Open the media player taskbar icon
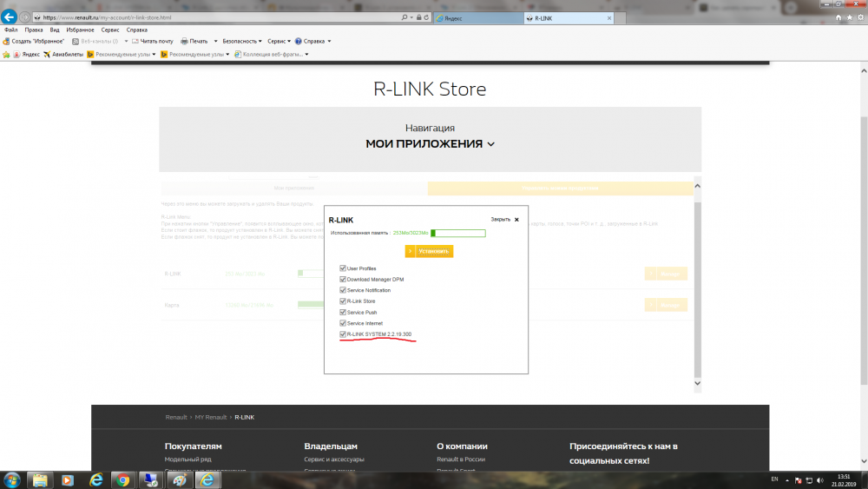The height and width of the screenshot is (489, 868). point(68,480)
